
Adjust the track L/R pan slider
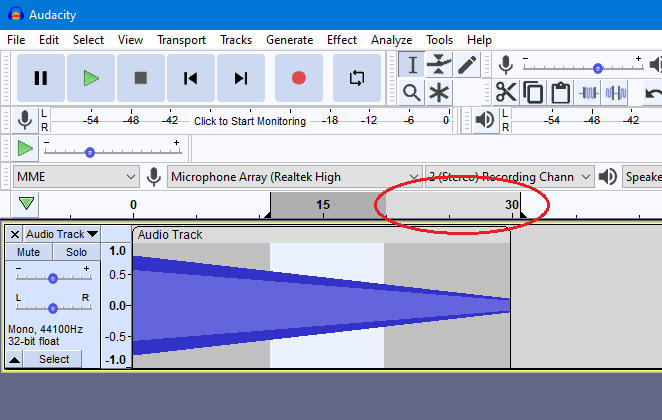pos(53,309)
